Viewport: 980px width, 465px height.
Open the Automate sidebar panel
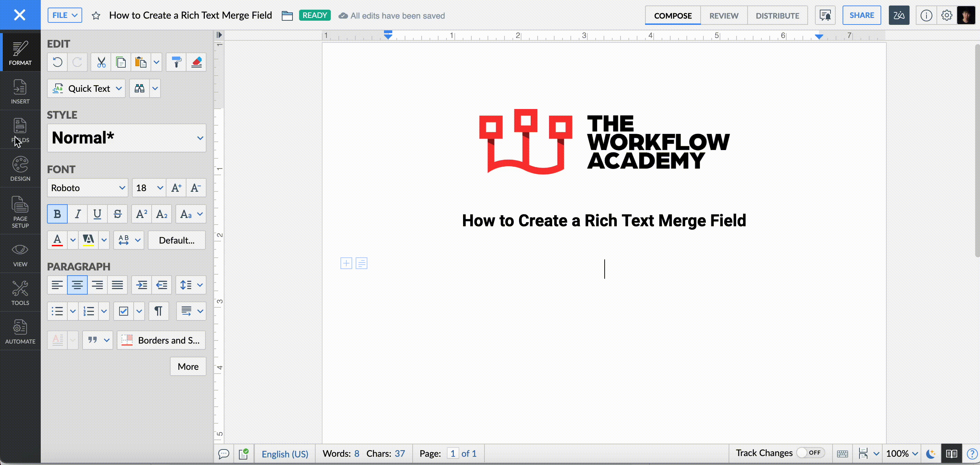(20, 332)
